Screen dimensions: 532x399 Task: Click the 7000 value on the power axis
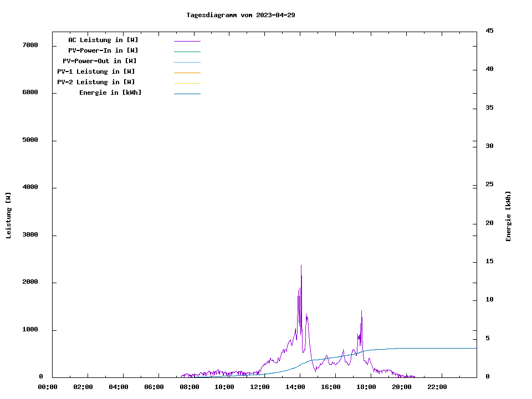pos(29,45)
